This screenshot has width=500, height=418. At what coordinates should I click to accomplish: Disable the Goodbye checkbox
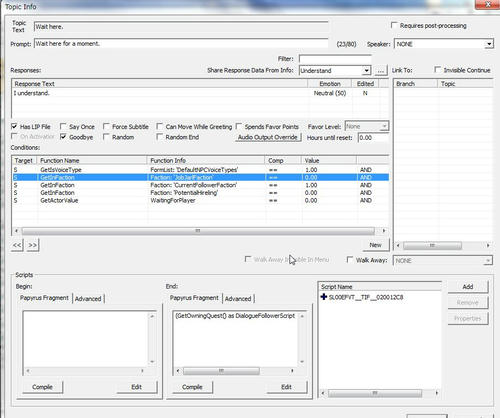coord(63,137)
